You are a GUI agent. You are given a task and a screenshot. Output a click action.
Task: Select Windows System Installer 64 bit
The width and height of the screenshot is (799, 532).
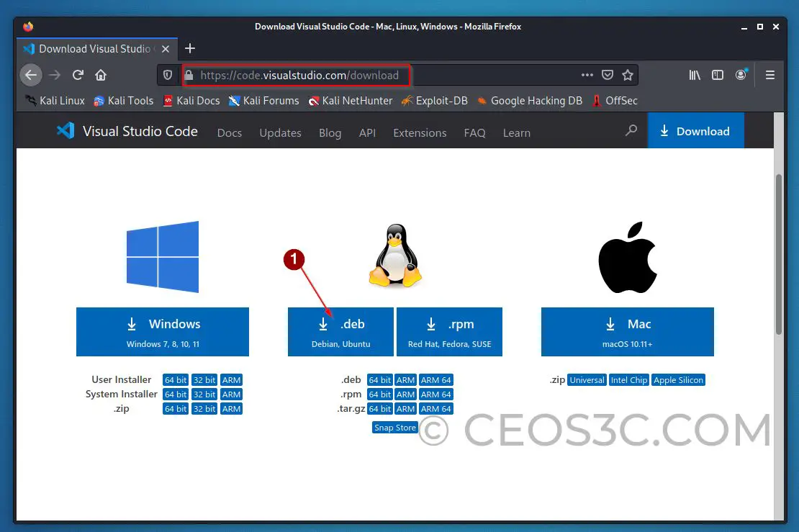click(x=176, y=395)
